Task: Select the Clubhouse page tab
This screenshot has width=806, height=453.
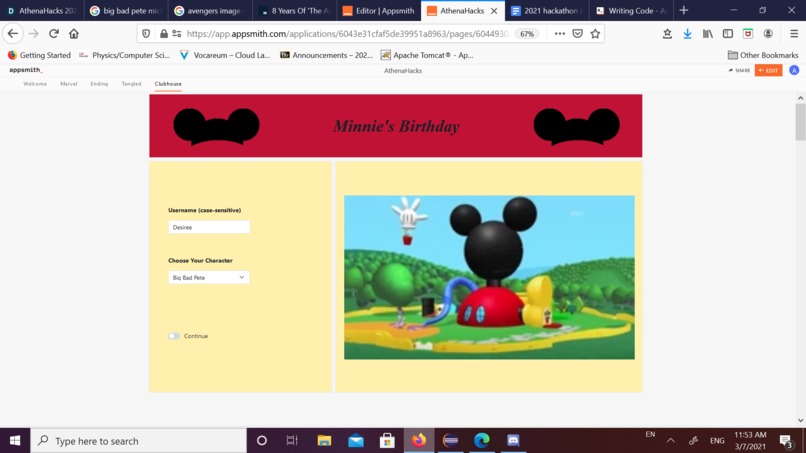Action: (x=168, y=84)
